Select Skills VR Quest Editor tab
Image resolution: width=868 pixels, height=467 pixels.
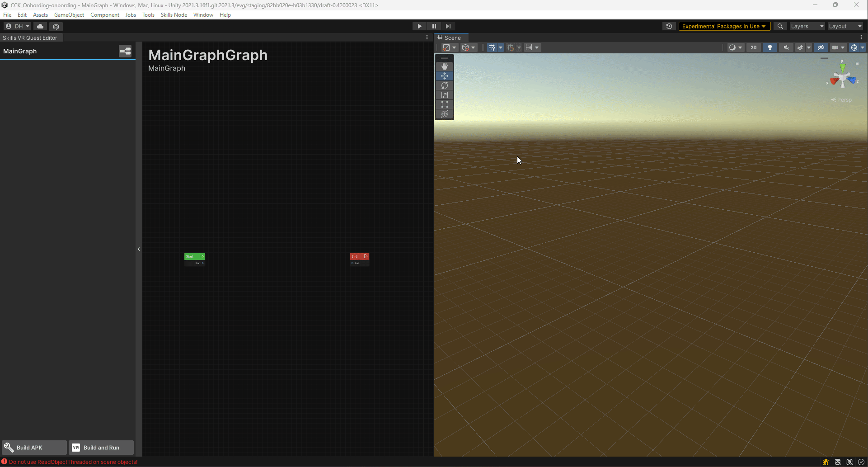click(31, 38)
